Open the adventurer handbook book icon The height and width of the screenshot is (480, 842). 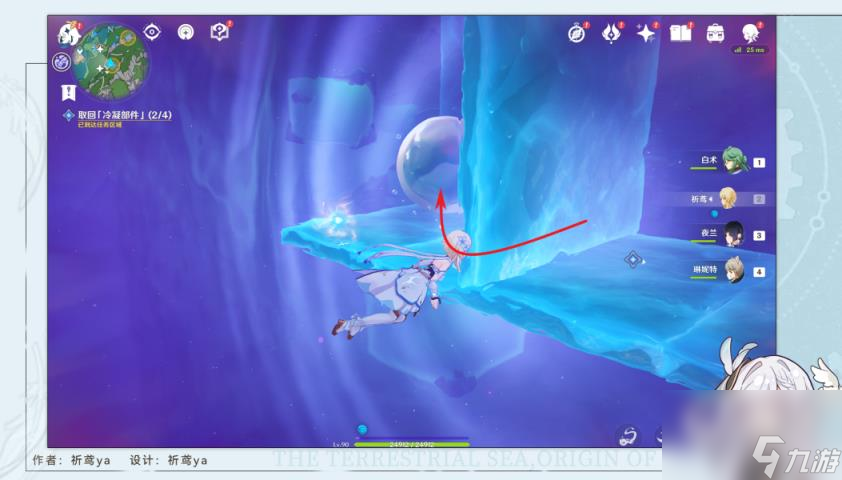[681, 33]
